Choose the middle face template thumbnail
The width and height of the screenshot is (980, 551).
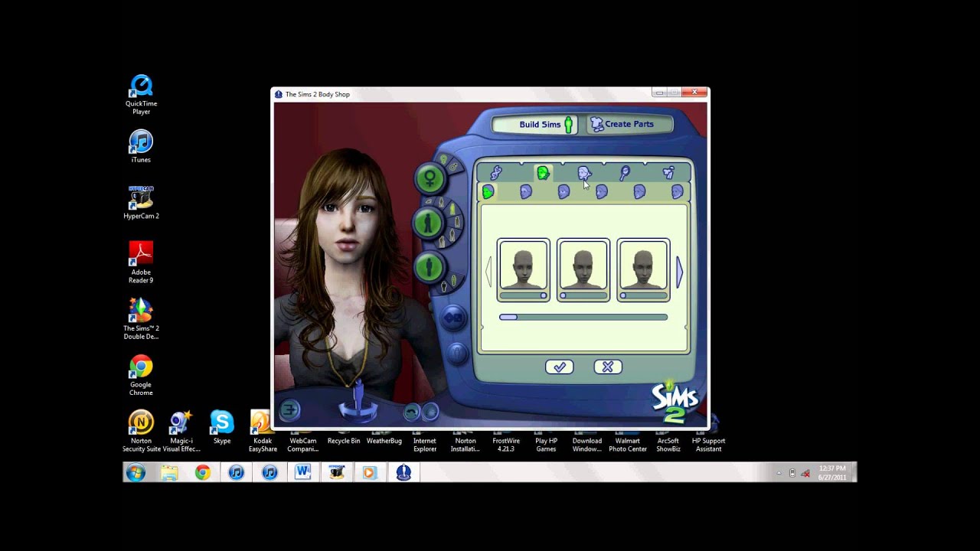pyautogui.click(x=583, y=266)
